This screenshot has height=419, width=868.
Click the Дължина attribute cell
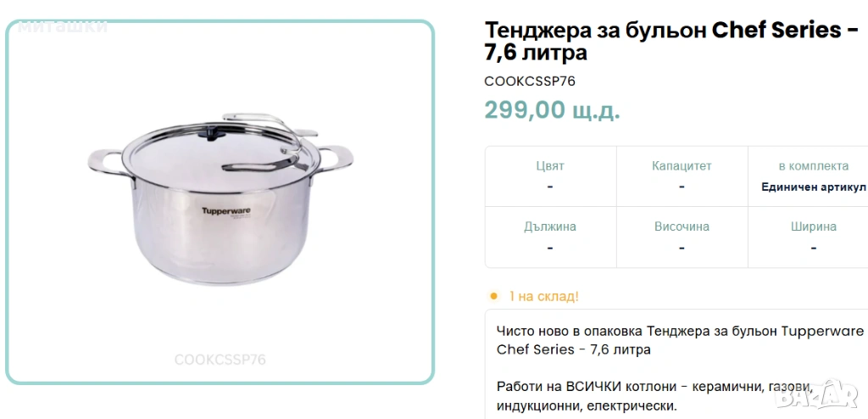[x=551, y=237]
